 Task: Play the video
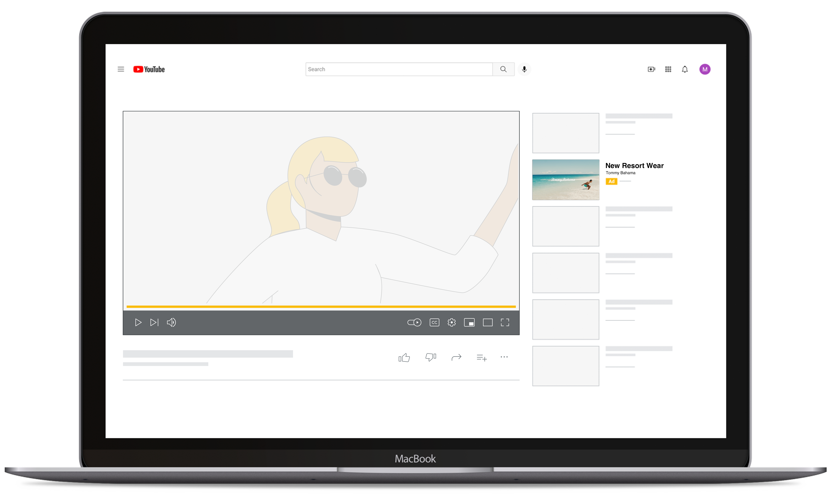tap(138, 322)
